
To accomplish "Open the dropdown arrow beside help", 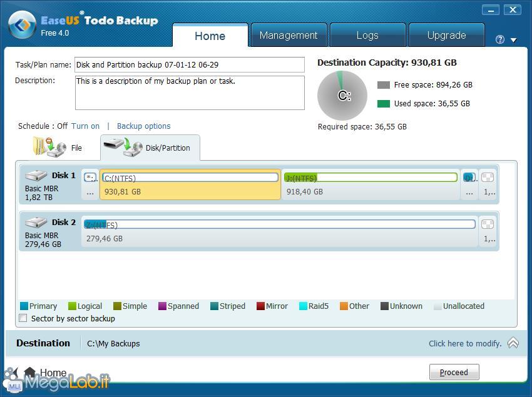I will [x=514, y=40].
